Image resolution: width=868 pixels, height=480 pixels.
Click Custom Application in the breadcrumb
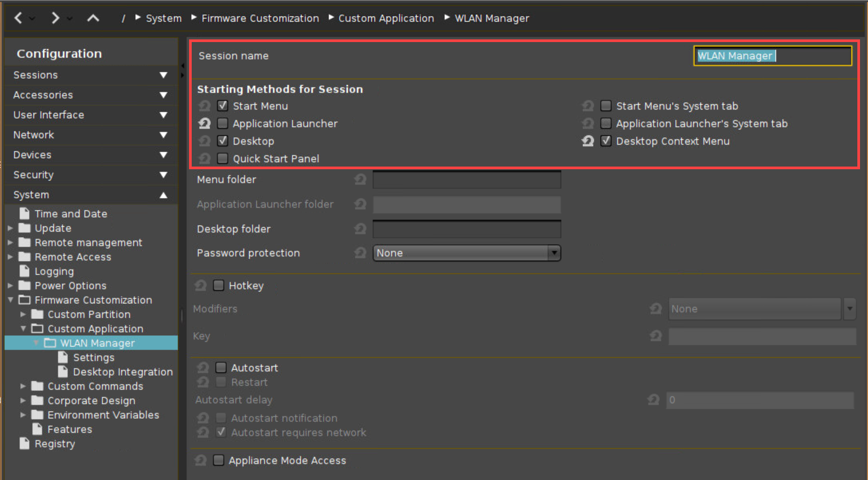[386, 18]
